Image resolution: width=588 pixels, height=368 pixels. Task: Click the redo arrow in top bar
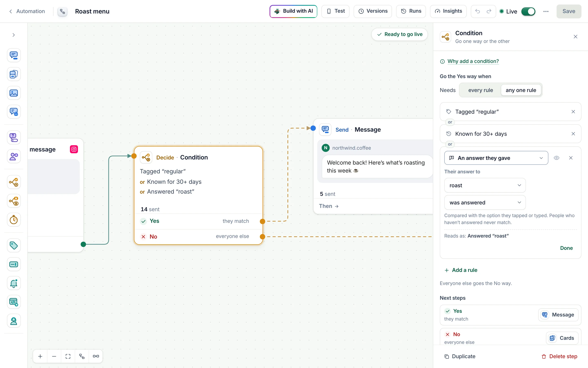[489, 11]
